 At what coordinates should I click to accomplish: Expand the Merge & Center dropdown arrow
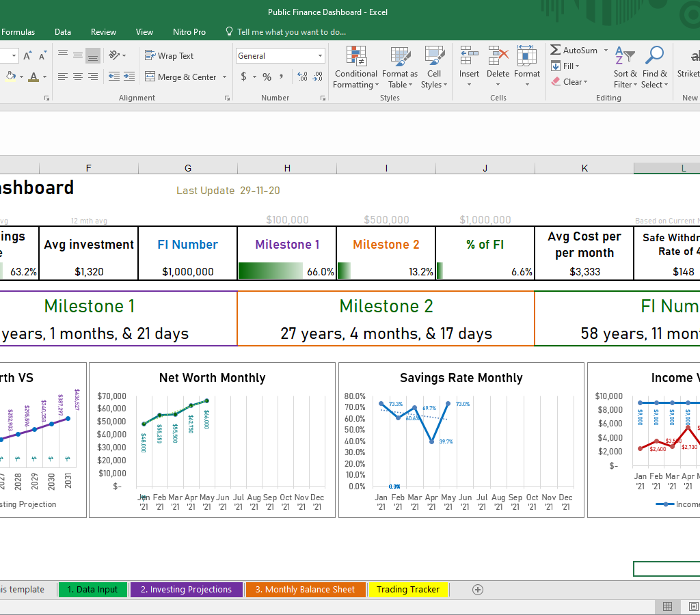(225, 77)
